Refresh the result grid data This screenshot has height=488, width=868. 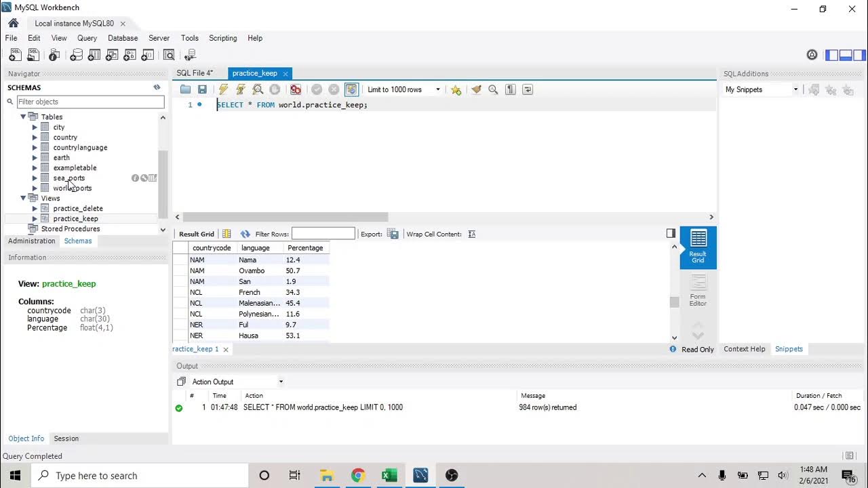245,234
